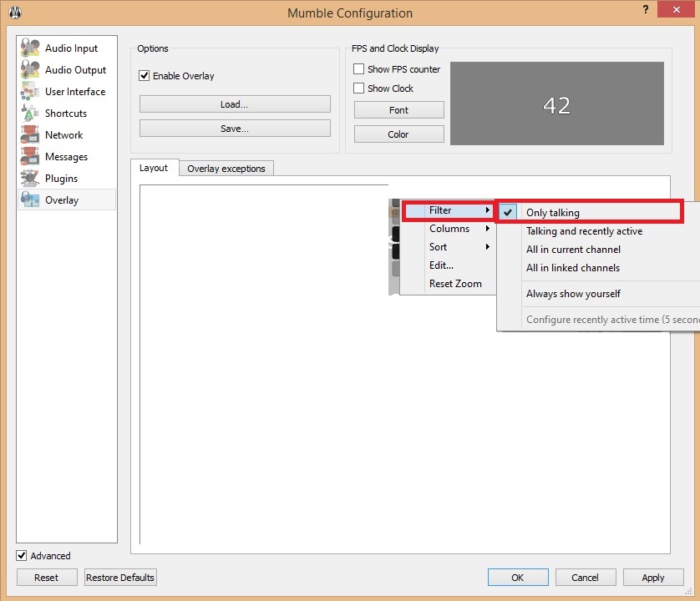
Task: Expand the Filter submenu
Action: [448, 210]
